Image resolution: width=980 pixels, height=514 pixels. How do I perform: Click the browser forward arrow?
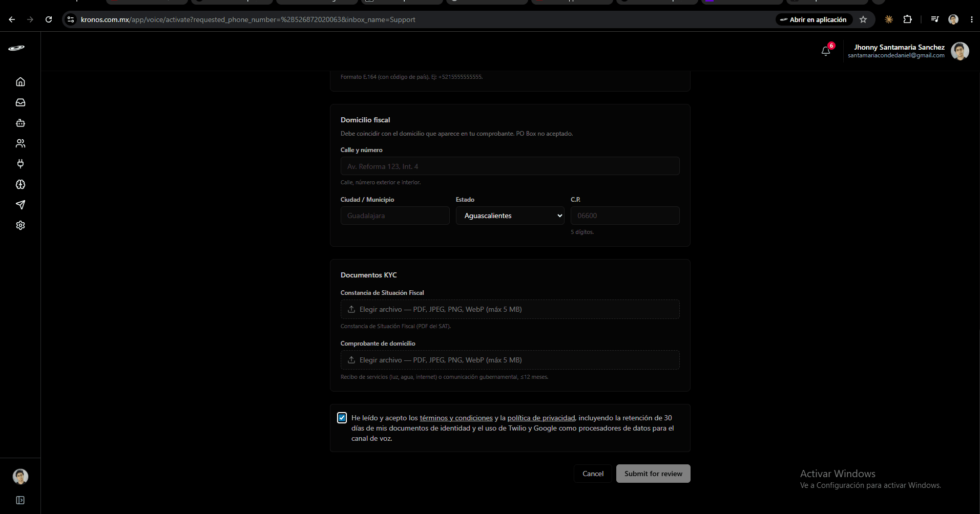30,19
